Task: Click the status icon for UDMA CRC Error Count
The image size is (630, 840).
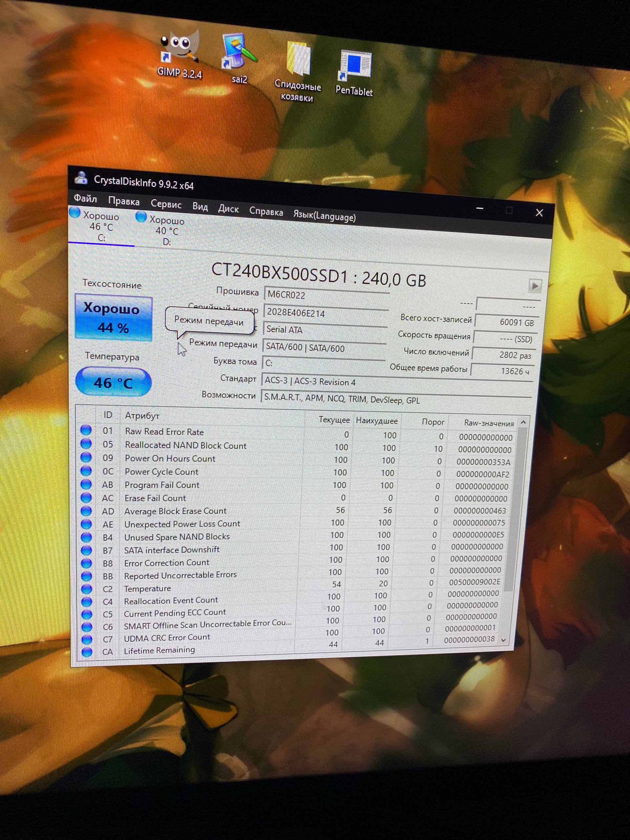Action: tap(87, 640)
